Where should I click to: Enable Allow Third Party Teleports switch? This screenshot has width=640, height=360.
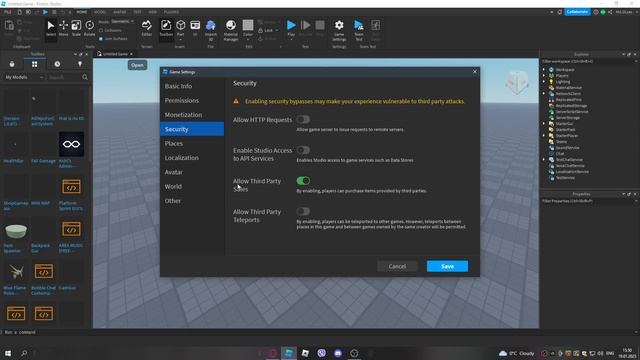[303, 211]
